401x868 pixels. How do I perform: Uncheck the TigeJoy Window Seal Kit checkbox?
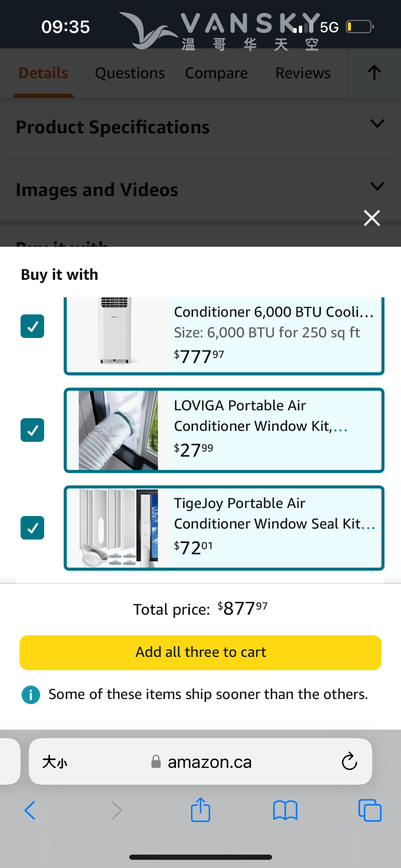pyautogui.click(x=33, y=528)
